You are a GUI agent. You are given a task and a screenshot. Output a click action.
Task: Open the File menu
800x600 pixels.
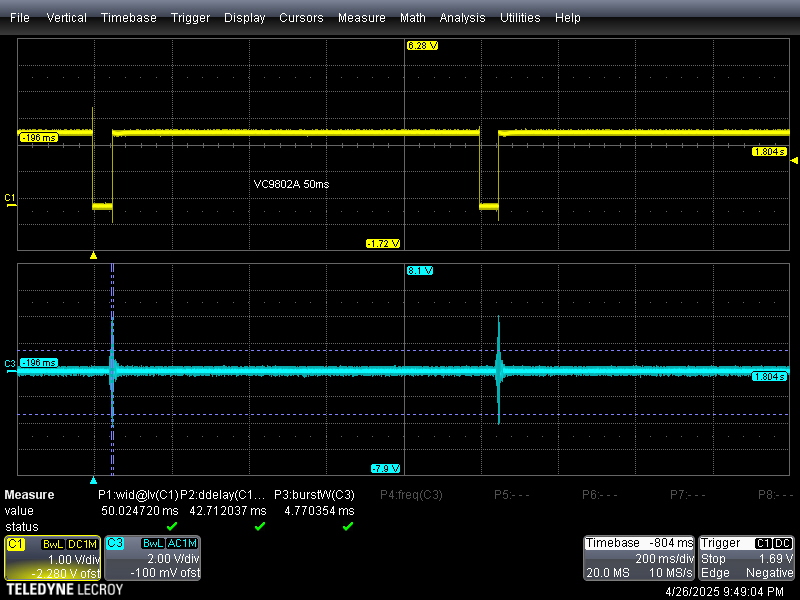(x=20, y=18)
